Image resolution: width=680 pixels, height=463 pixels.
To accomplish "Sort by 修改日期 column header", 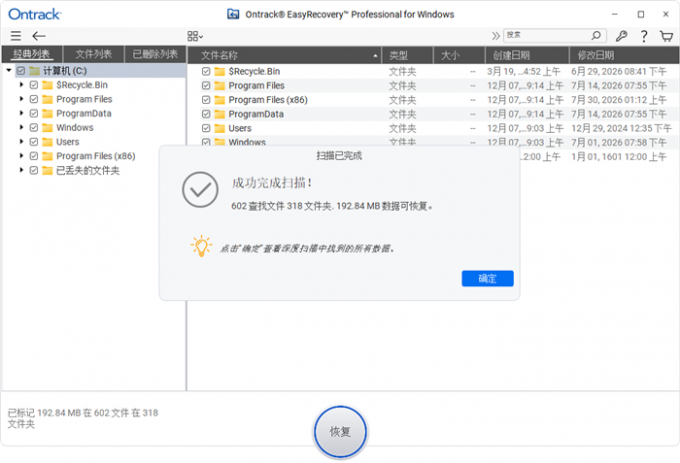I will [x=624, y=55].
